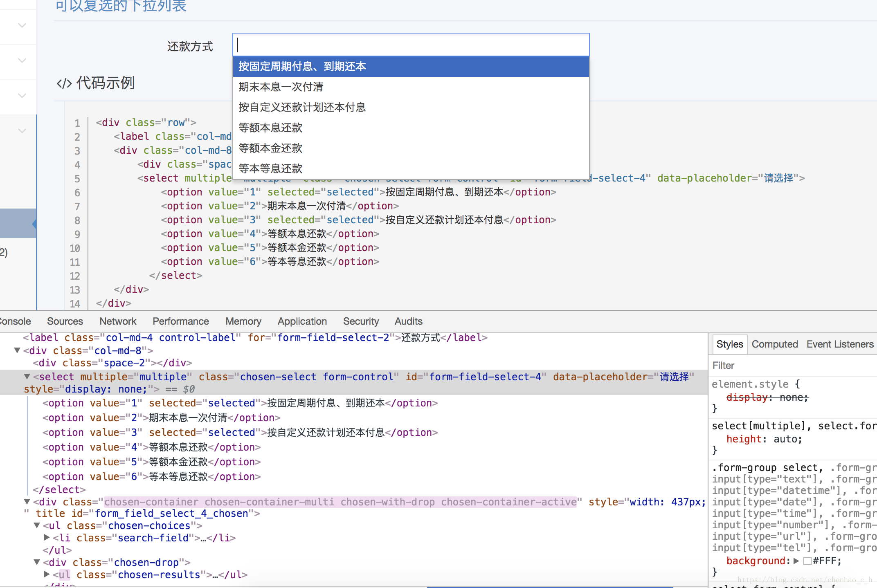Choose 期末本息一次付清 from the list

click(x=411, y=87)
